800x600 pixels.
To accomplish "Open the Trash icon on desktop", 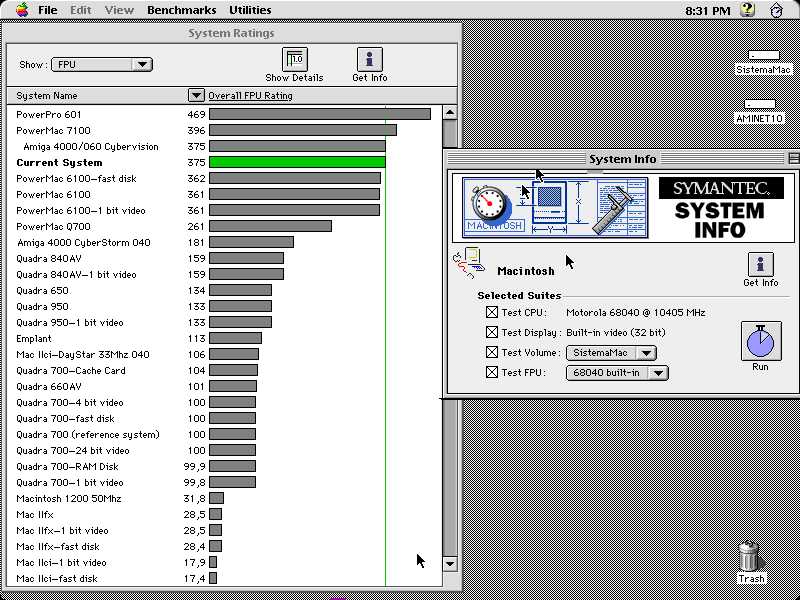I will pyautogui.click(x=751, y=558).
